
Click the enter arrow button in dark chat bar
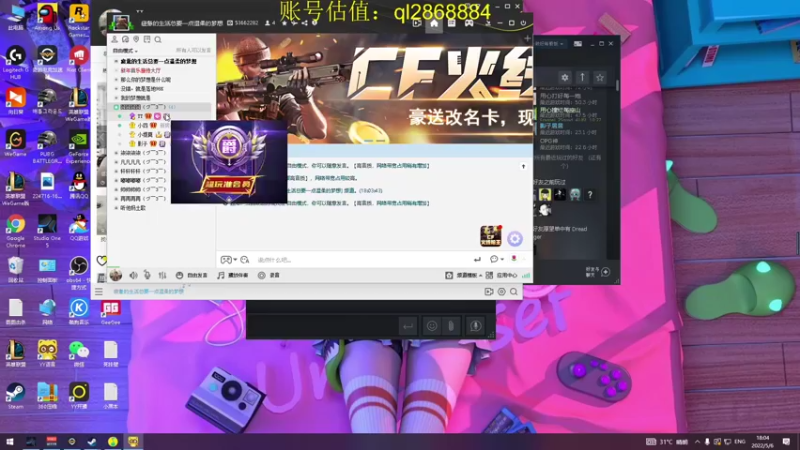tap(408, 326)
